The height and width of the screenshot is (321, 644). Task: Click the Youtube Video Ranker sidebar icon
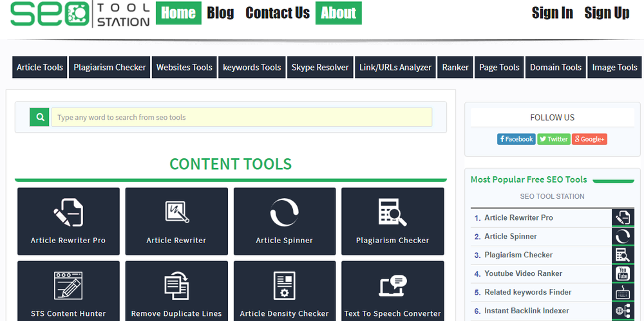click(x=623, y=273)
